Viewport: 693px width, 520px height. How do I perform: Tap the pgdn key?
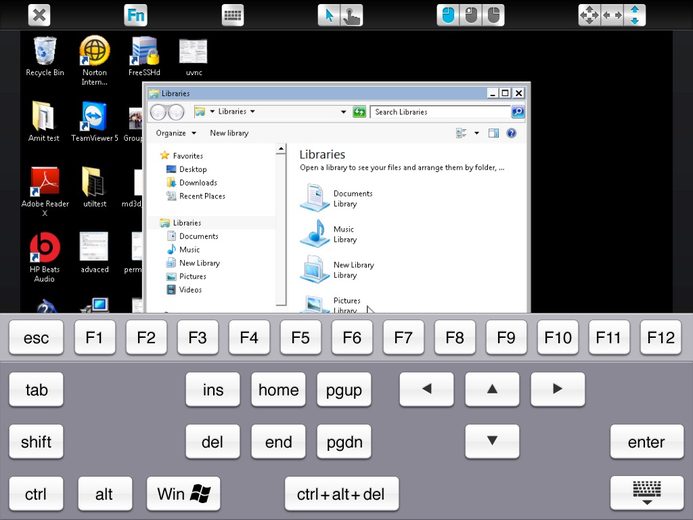click(344, 442)
